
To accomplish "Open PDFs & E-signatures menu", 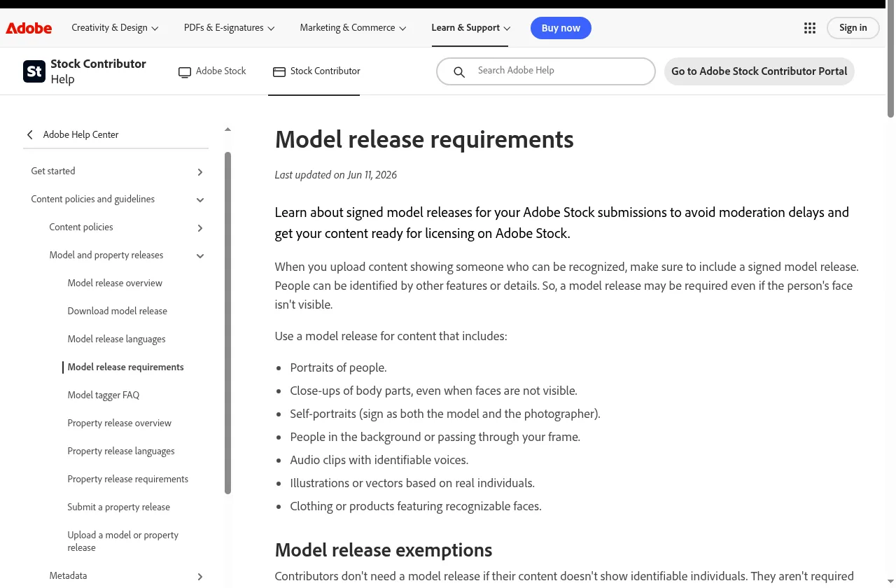I will (x=229, y=28).
